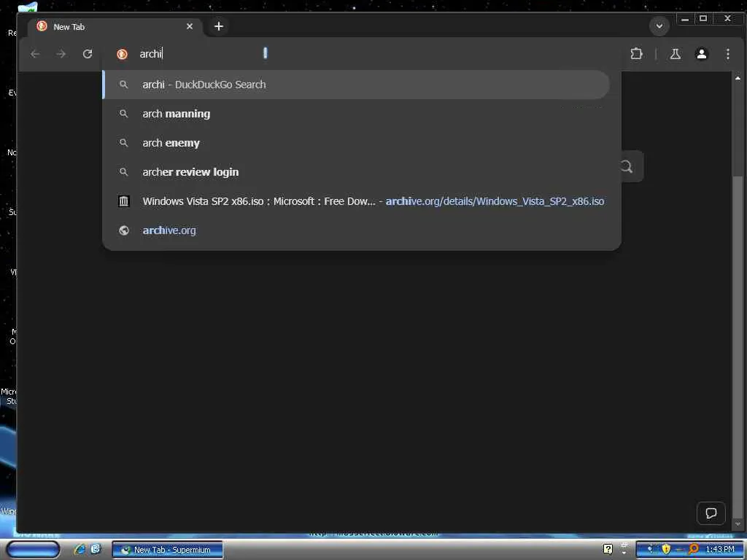Image resolution: width=747 pixels, height=560 pixels.
Task: Click the page scrollbar up arrow
Action: coord(738,78)
